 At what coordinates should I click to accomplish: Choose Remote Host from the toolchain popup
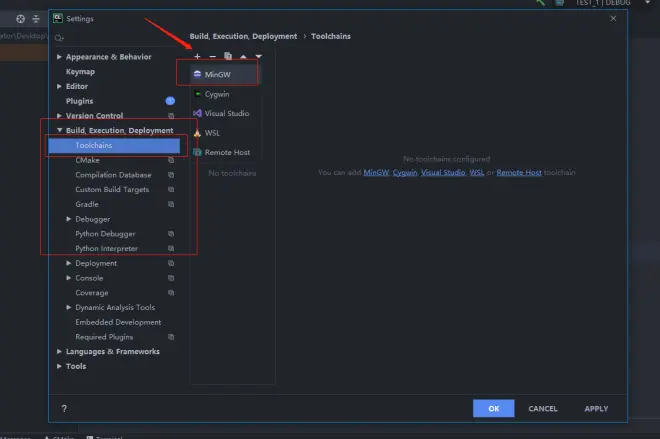point(225,152)
